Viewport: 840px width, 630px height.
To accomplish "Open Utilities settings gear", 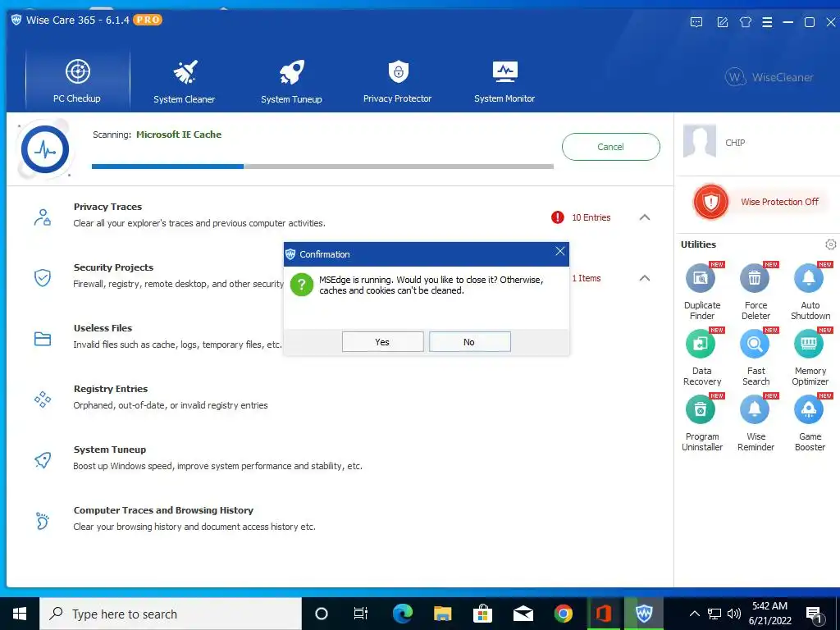I will point(830,244).
